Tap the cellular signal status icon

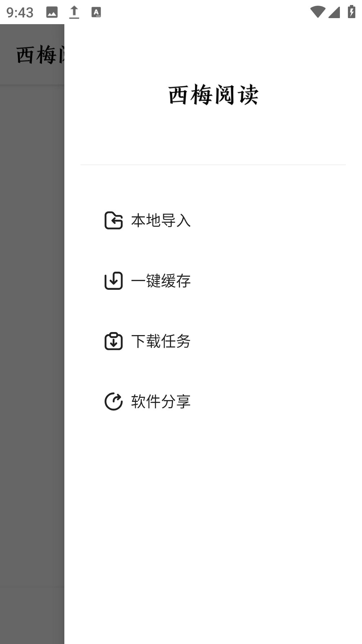click(x=334, y=12)
